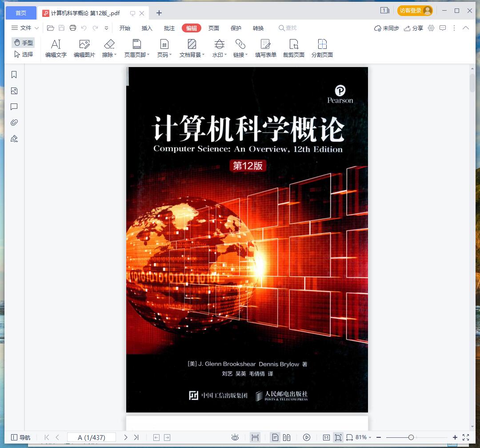Viewport: 480px width, 448px height.
Task: Go to the previous page
Action: (57, 438)
